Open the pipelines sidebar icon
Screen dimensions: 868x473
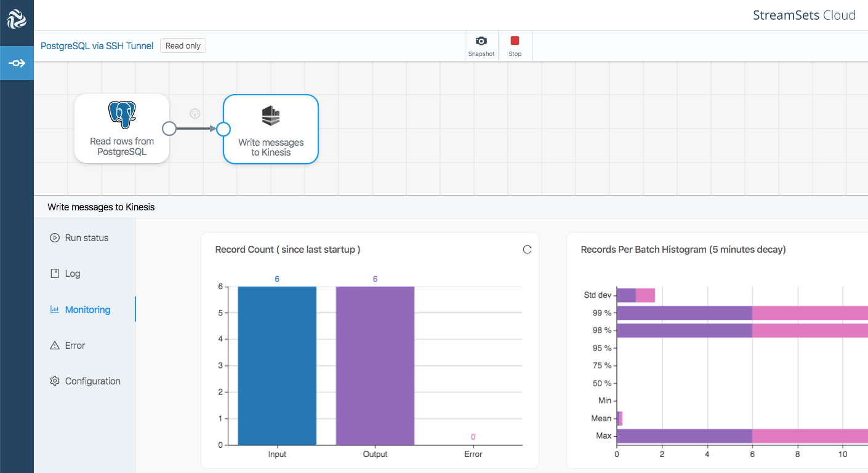[17, 63]
